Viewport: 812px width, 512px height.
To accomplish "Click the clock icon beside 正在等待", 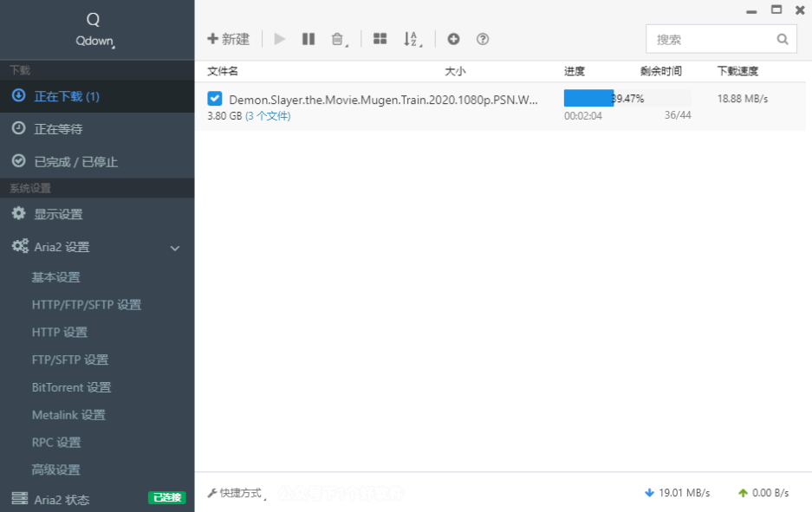I will [19, 128].
